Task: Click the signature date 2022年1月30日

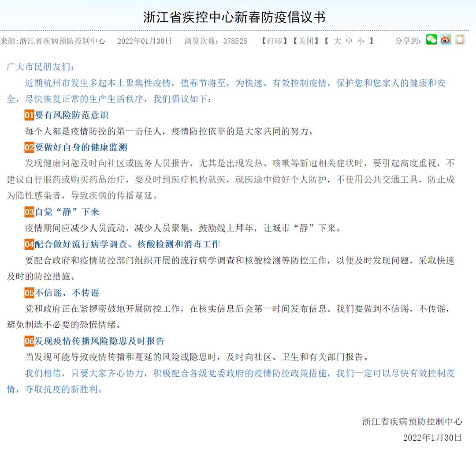Action: pos(433,438)
